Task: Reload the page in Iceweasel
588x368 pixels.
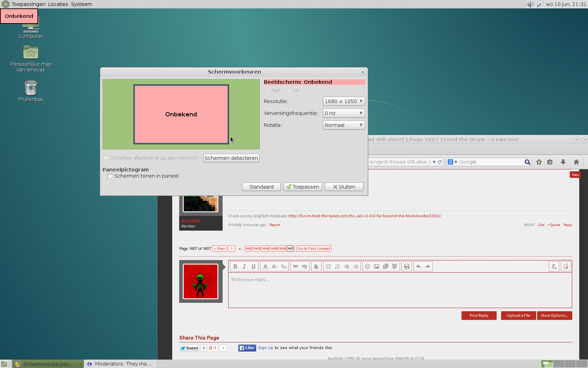Action: click(440, 162)
